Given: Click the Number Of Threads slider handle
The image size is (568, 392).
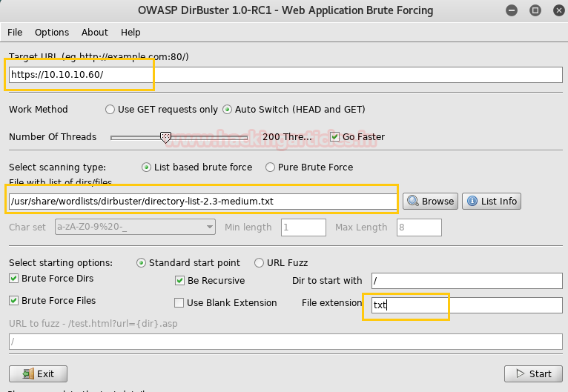Looking at the screenshot, I should [x=165, y=137].
